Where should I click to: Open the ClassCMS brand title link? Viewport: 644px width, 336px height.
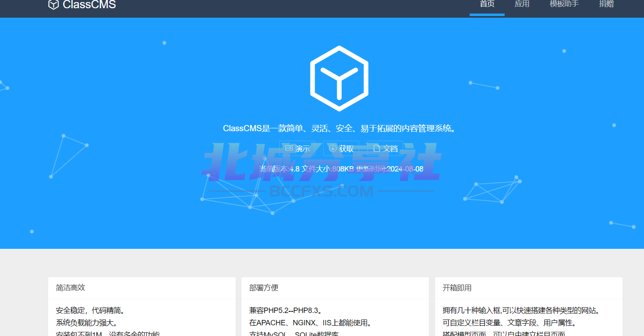tap(89, 5)
